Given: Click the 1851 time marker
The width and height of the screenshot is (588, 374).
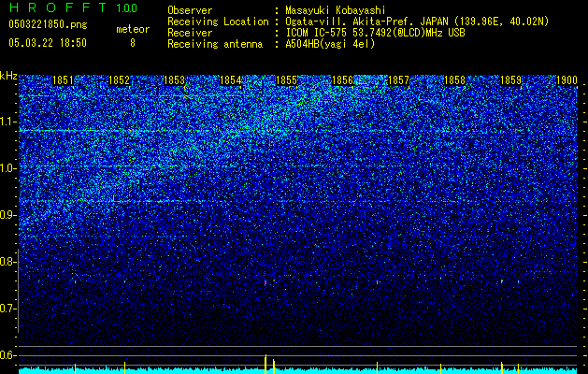Looking at the screenshot, I should [x=63, y=80].
